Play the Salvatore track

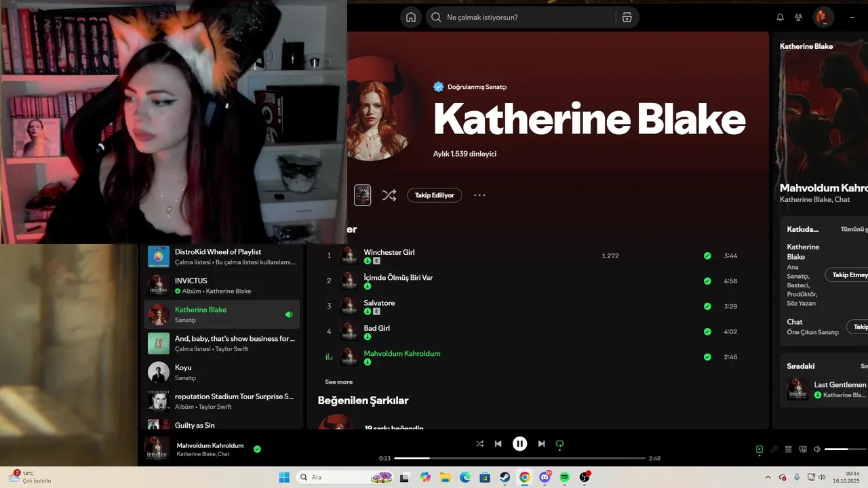(x=329, y=306)
